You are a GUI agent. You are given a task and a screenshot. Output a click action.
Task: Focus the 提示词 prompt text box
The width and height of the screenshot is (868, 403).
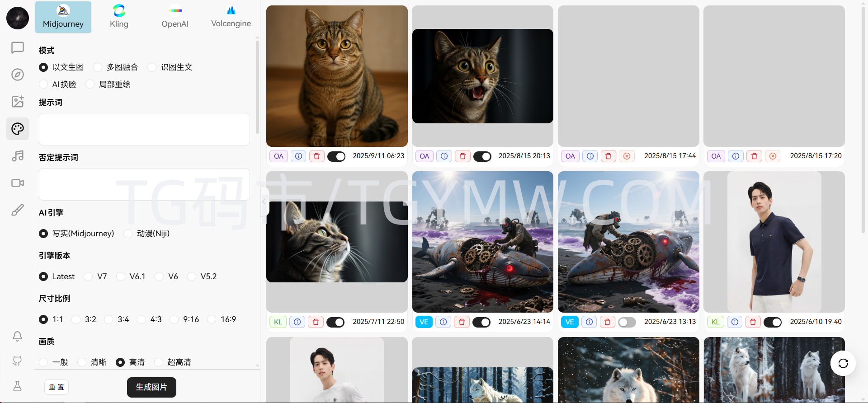[144, 129]
